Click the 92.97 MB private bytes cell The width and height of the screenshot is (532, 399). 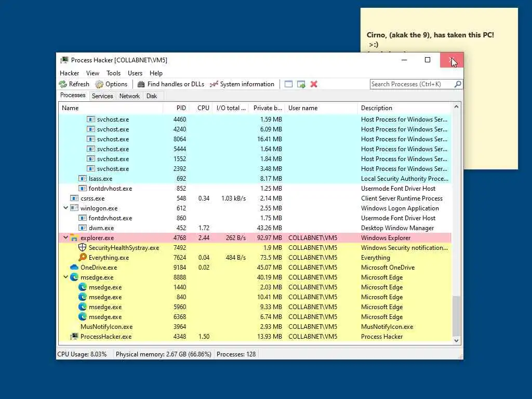point(270,238)
